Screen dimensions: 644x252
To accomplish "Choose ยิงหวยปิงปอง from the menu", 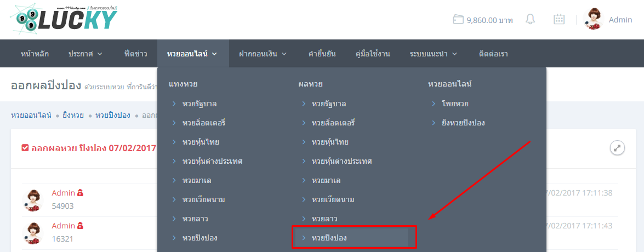I will coord(463,123).
